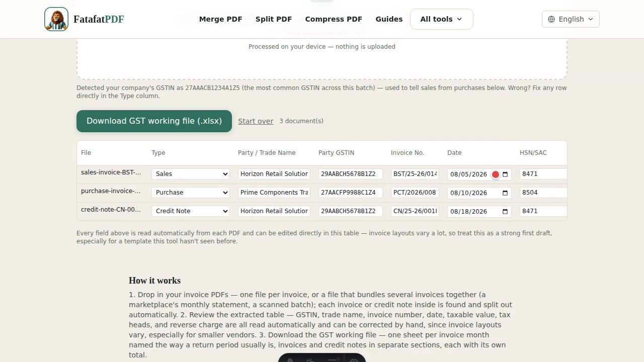Click the file name purchase-invoice

pyautogui.click(x=111, y=191)
